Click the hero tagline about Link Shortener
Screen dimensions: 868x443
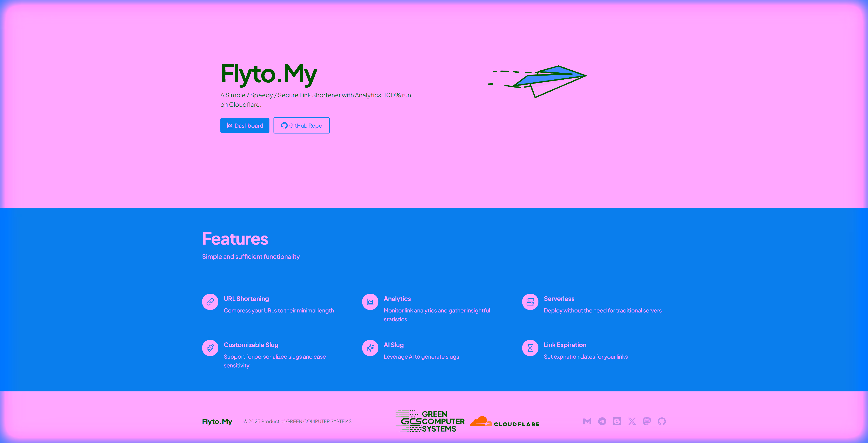316,100
